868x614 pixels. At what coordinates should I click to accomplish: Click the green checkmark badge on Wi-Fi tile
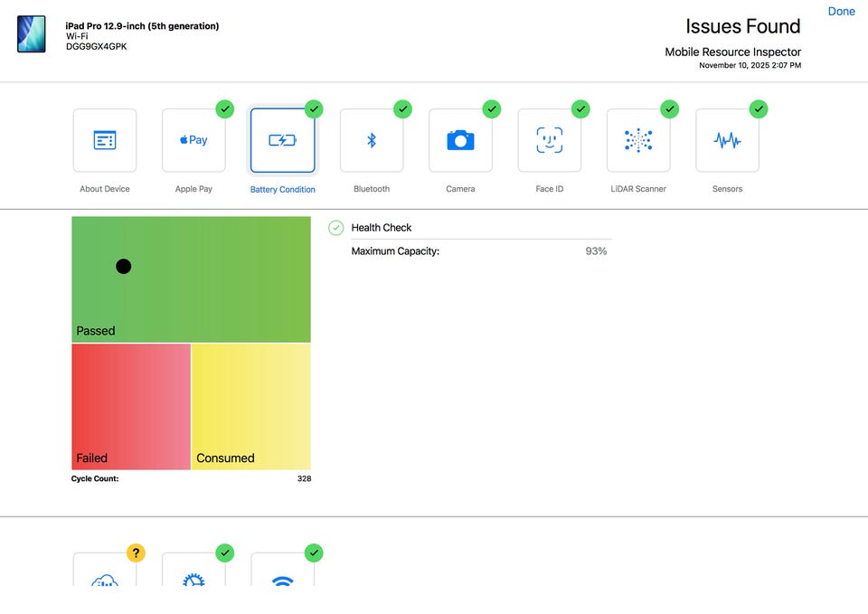[x=314, y=553]
